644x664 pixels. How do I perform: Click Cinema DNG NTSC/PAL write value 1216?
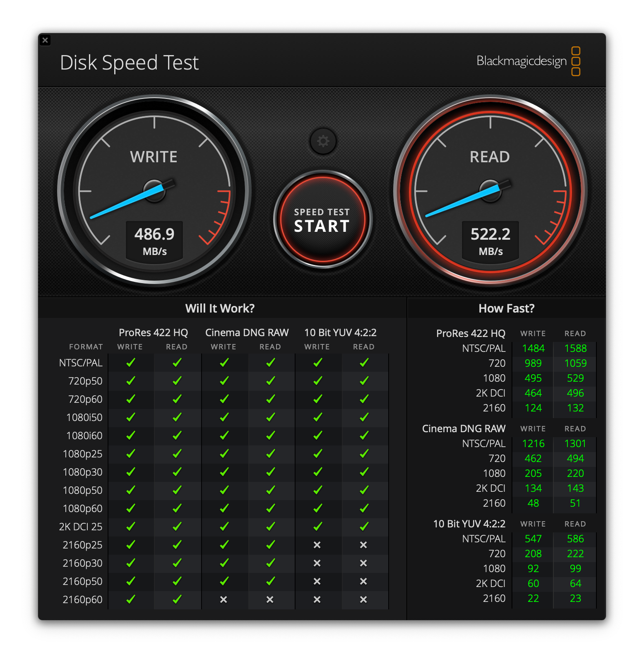[533, 443]
